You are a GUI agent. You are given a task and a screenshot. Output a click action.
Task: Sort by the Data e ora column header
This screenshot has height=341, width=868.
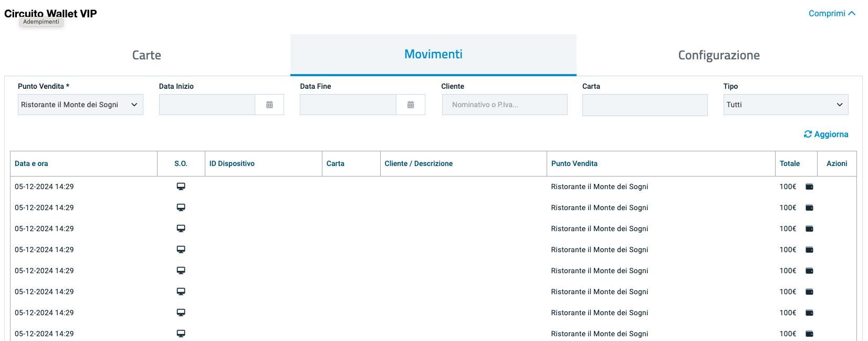coord(32,163)
